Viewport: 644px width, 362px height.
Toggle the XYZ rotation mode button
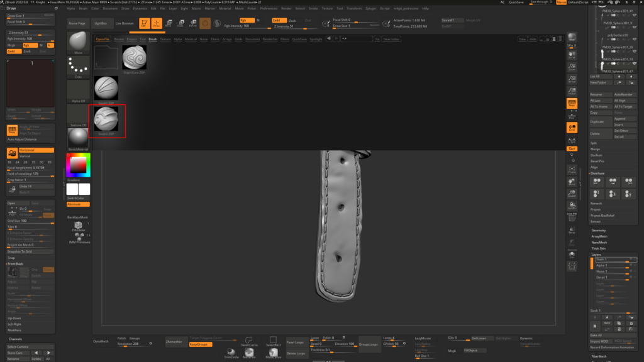(572, 148)
